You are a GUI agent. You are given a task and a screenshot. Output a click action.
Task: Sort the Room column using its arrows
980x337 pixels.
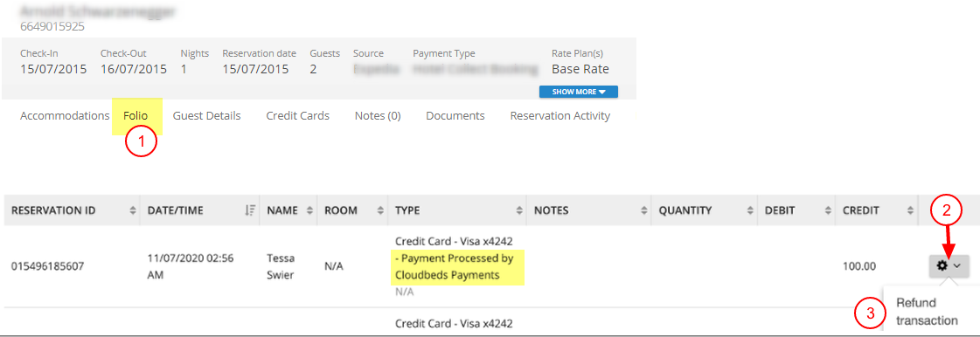(x=379, y=211)
